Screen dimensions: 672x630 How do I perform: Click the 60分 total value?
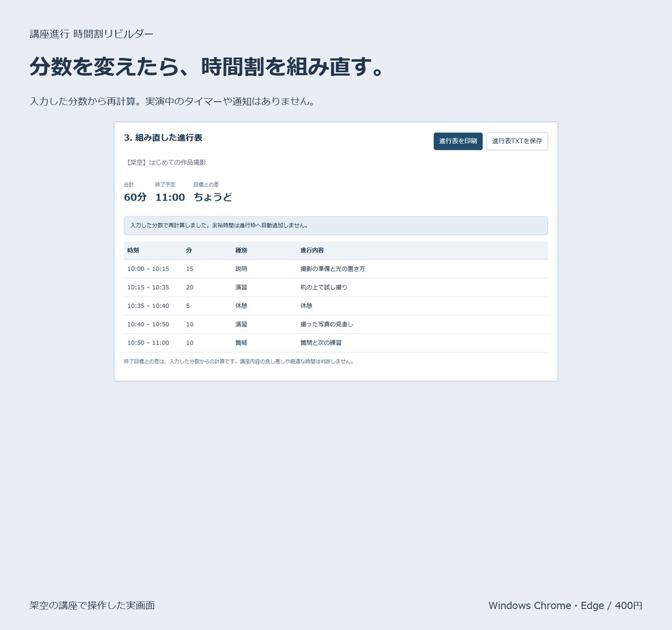coord(135,197)
